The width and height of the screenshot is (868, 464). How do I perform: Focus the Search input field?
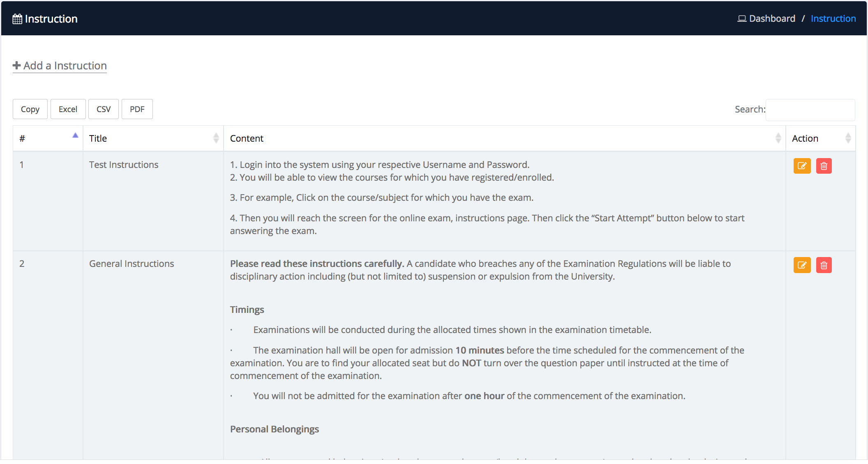810,110
